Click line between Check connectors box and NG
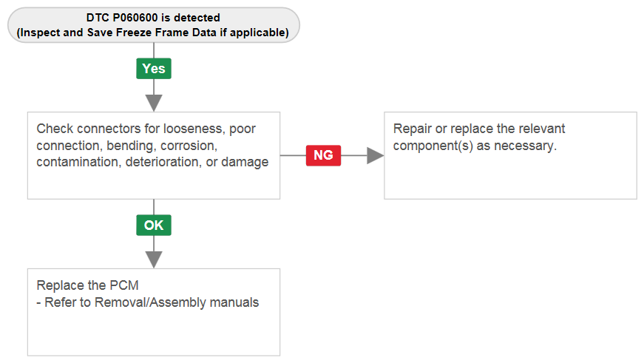The height and width of the screenshot is (363, 644). [x=293, y=155]
